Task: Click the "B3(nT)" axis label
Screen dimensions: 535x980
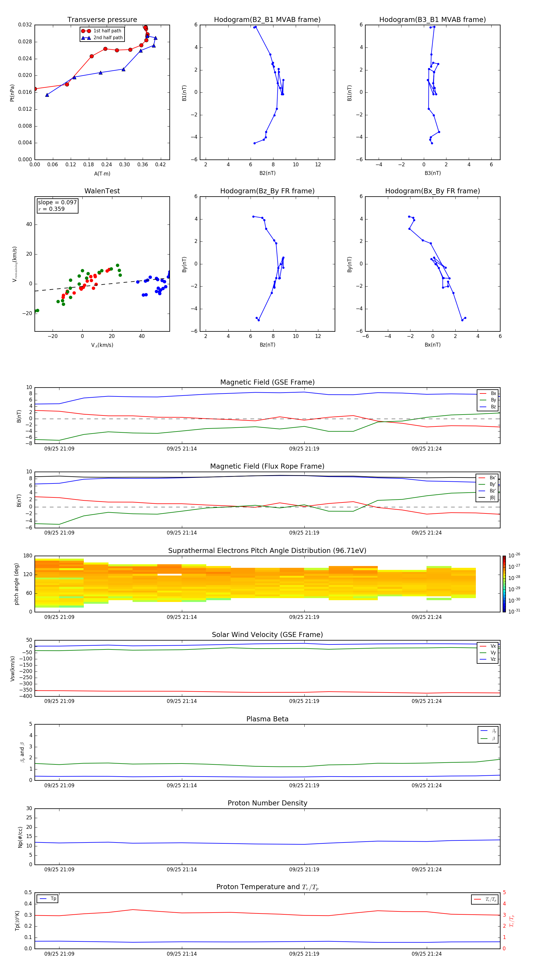Action: pyautogui.click(x=432, y=173)
